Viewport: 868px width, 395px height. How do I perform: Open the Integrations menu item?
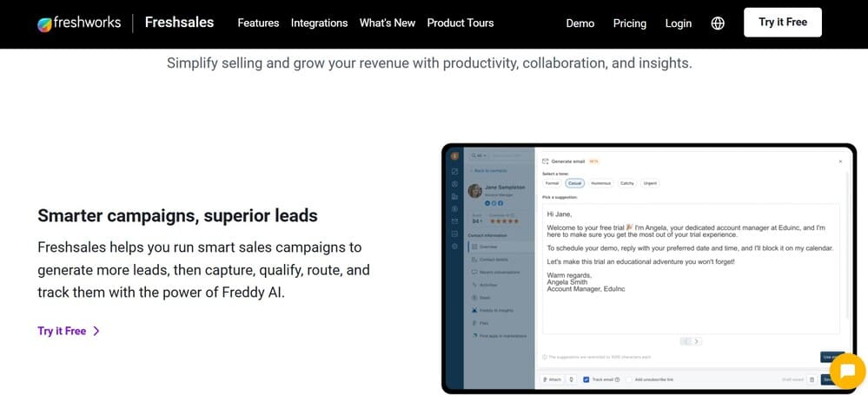point(320,23)
